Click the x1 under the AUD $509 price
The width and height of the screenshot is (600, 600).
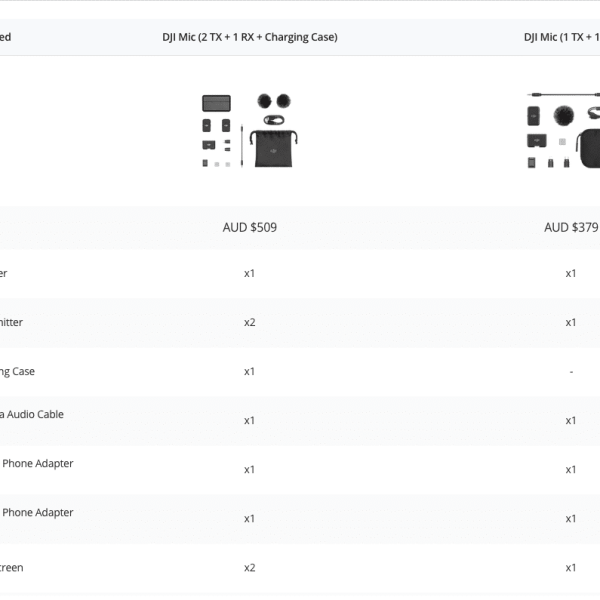250,273
